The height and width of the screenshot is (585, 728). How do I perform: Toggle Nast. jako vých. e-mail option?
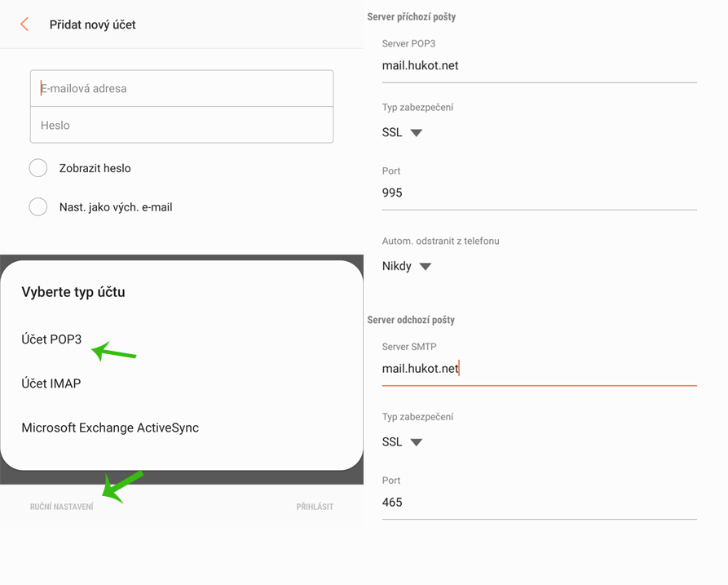click(38, 207)
